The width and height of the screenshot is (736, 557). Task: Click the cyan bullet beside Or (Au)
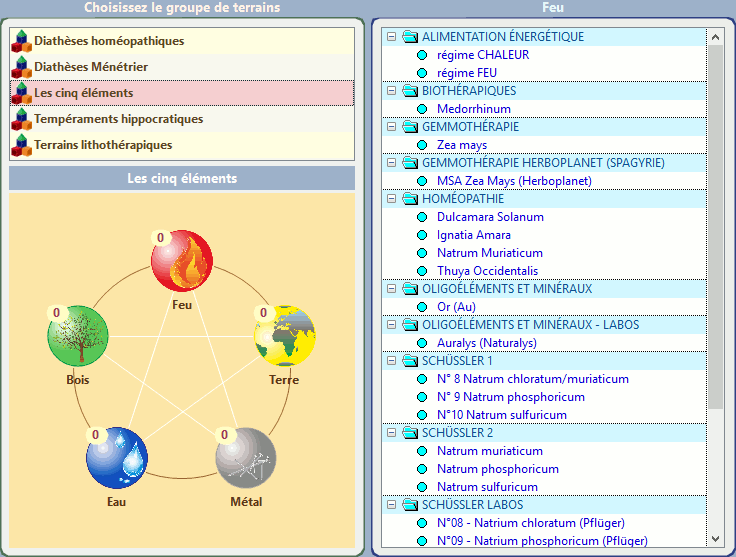422,307
